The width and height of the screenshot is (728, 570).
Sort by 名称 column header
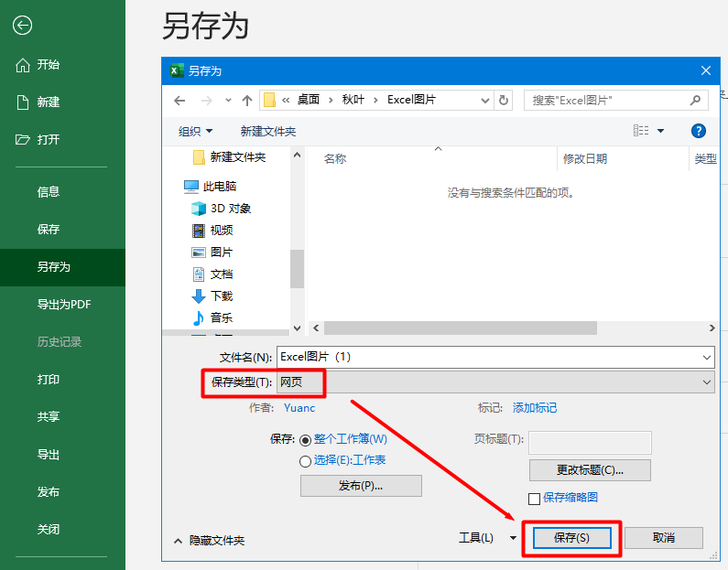335,159
